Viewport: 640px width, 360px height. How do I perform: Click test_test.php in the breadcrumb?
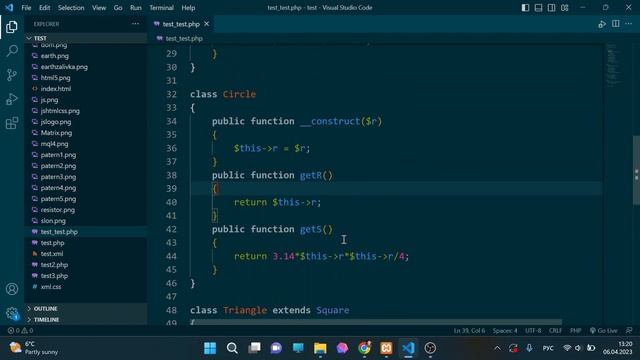click(x=184, y=38)
